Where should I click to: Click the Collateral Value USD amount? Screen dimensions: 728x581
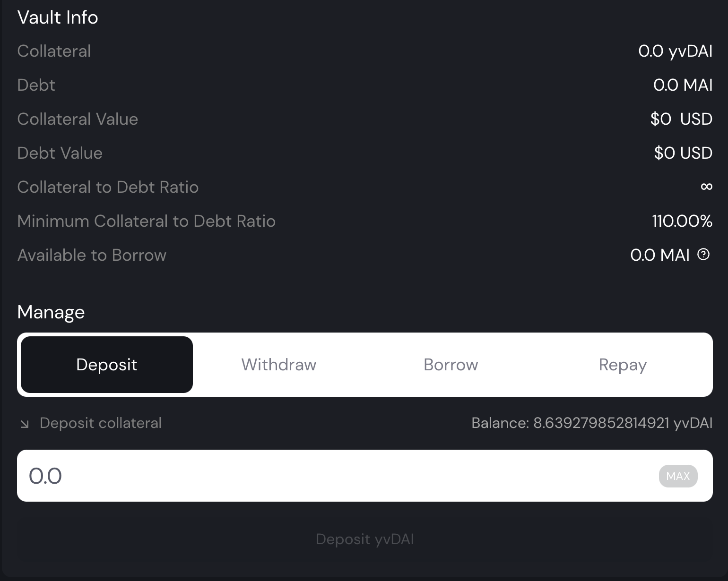[x=681, y=119]
